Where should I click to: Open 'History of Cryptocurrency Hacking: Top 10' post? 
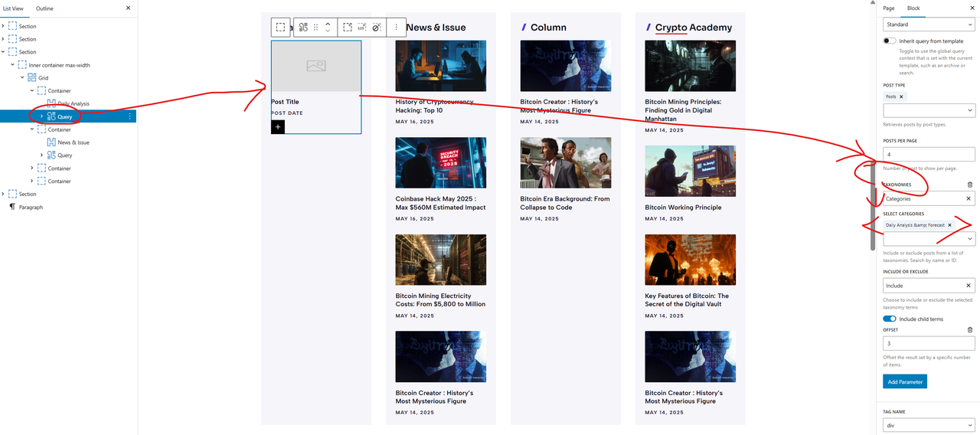click(434, 106)
